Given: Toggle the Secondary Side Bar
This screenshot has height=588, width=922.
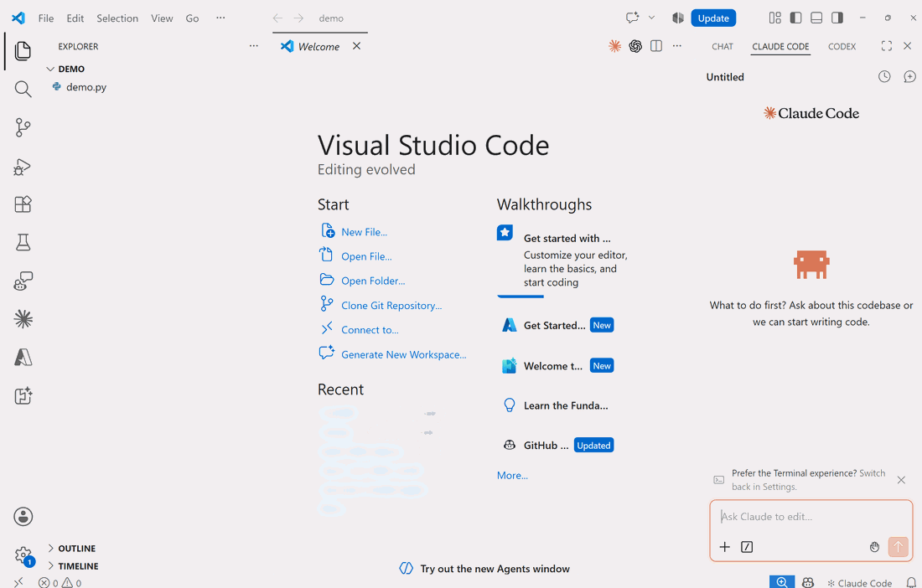Looking at the screenshot, I should pos(837,18).
